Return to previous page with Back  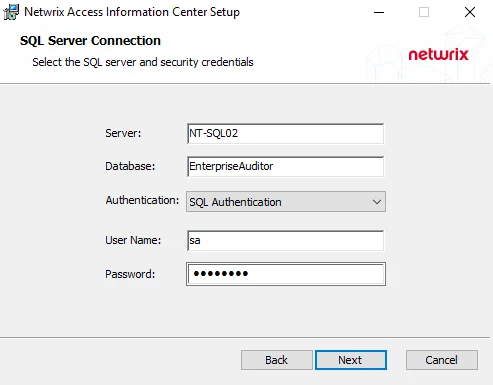276,360
